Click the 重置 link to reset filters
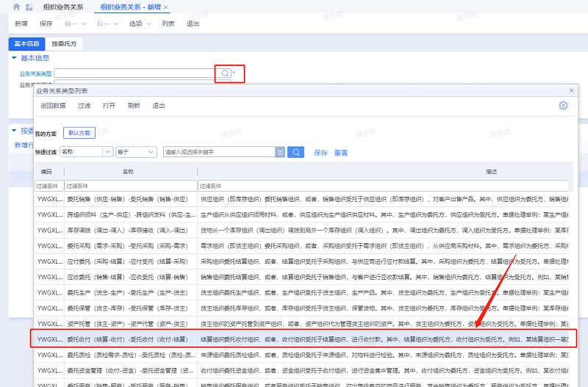This screenshot has width=588, height=387. point(341,153)
